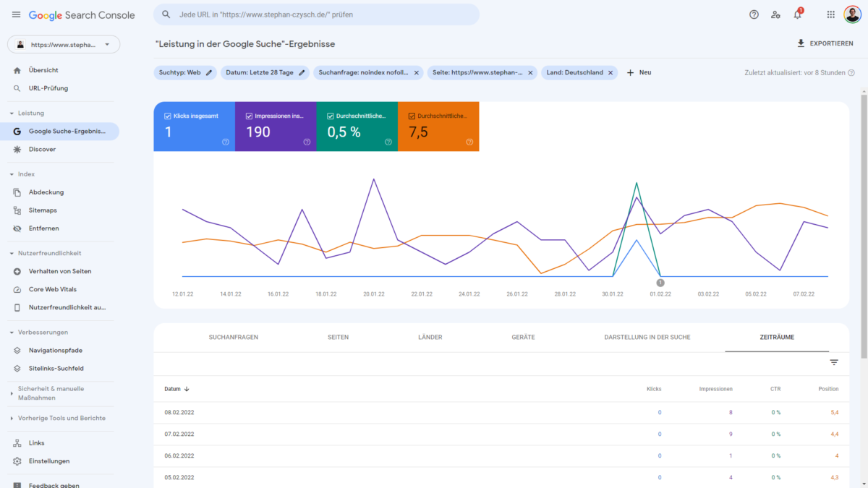Switch to LÄNDER tab
The height and width of the screenshot is (488, 868).
[430, 338]
